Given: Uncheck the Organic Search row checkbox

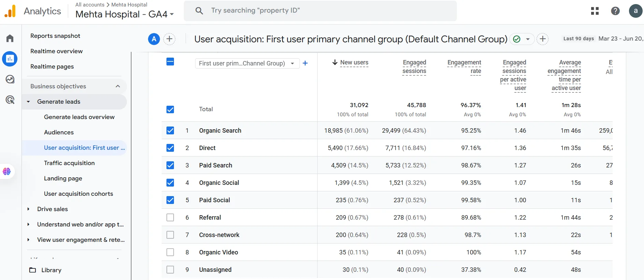Looking at the screenshot, I should tap(170, 131).
